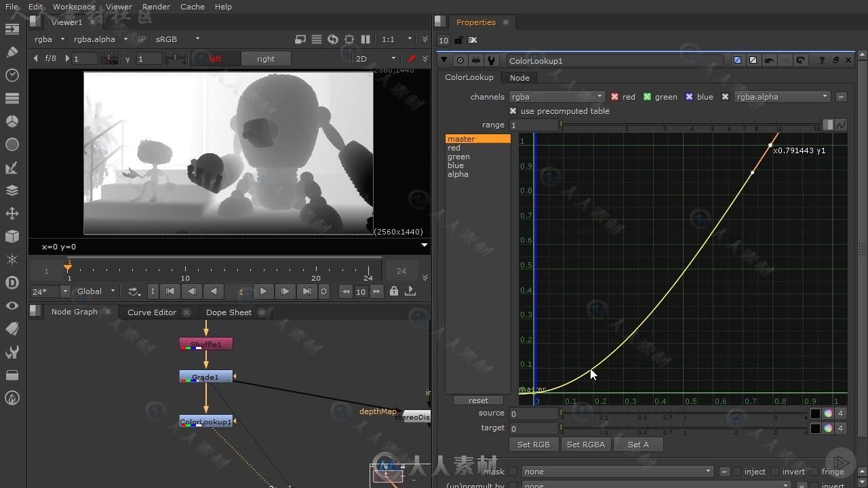
Task: Open the Other nodes wrench-fork icon
Action: pos(12,352)
